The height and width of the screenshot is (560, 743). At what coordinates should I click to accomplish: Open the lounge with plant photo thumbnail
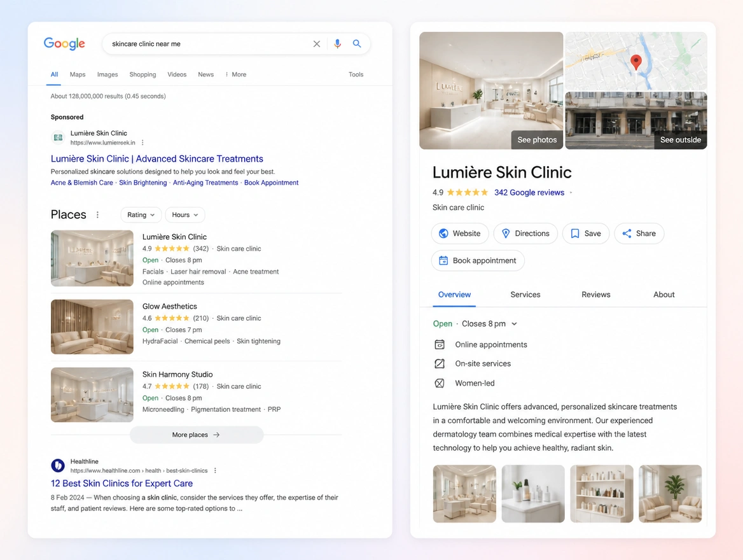pos(670,494)
